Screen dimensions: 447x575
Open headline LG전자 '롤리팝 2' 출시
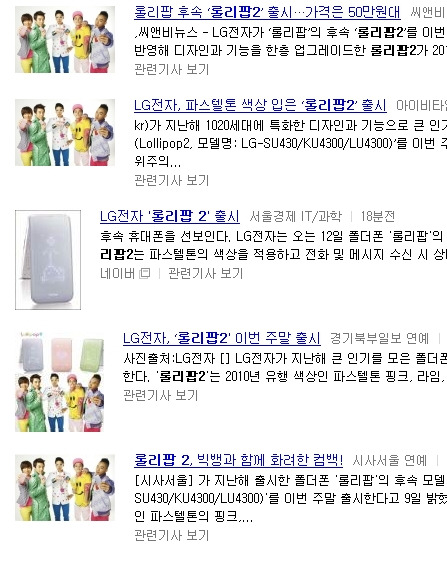[170, 216]
